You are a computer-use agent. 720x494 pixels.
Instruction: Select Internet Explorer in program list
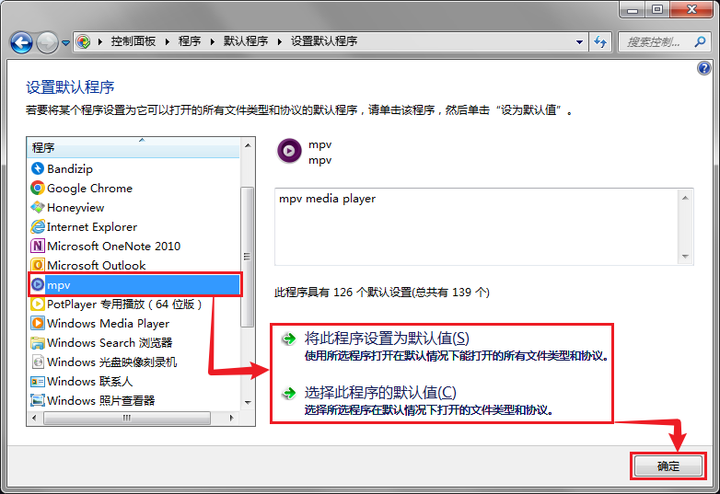coord(133,227)
